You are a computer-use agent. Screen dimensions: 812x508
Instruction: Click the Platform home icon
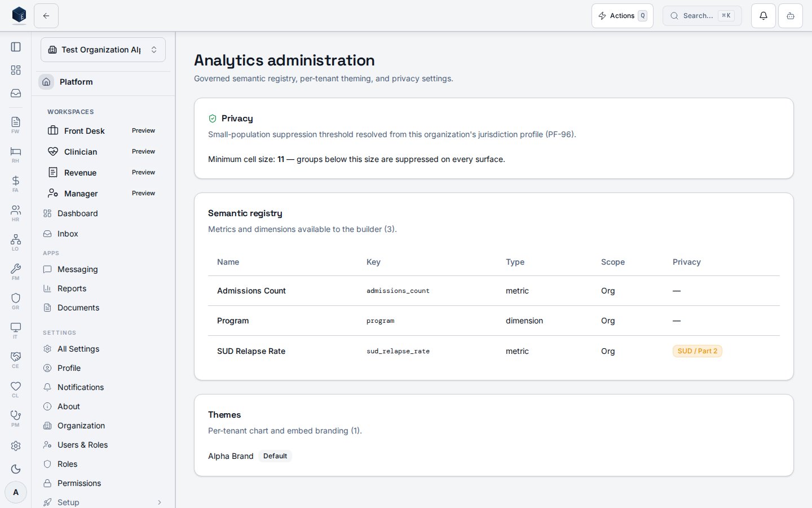pos(46,82)
